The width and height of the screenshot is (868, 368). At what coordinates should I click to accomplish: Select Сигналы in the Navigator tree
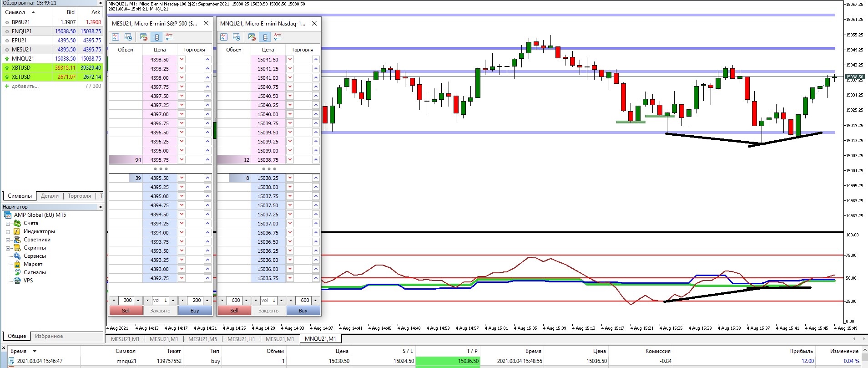[35, 272]
